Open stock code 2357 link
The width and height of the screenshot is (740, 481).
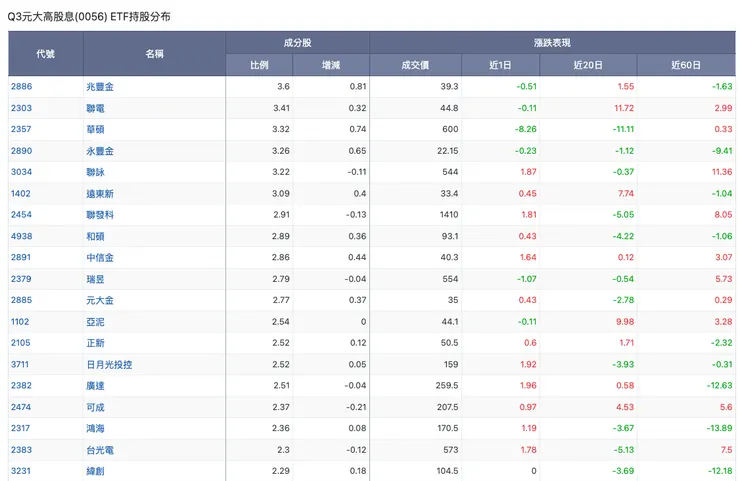[22, 130]
